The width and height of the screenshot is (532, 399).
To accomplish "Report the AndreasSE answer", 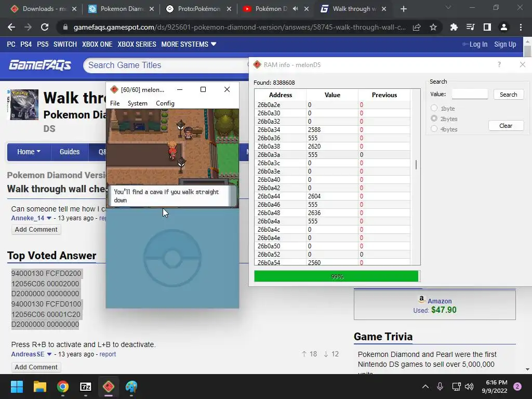I will [x=108, y=354].
